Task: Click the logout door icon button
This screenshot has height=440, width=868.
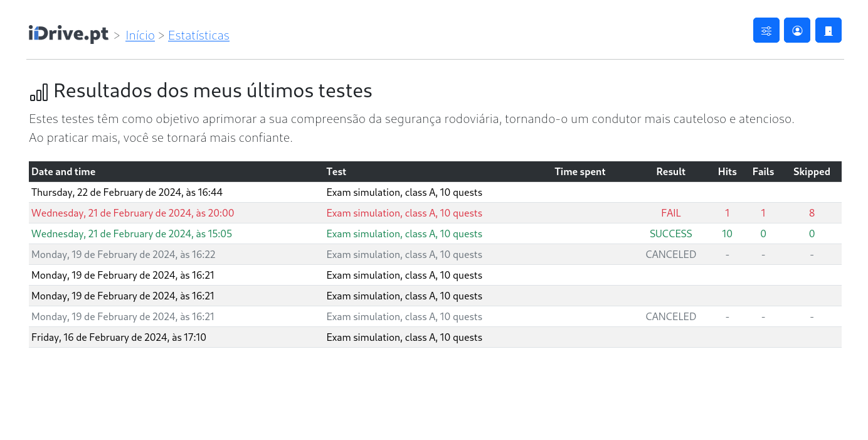Action: 828,30
